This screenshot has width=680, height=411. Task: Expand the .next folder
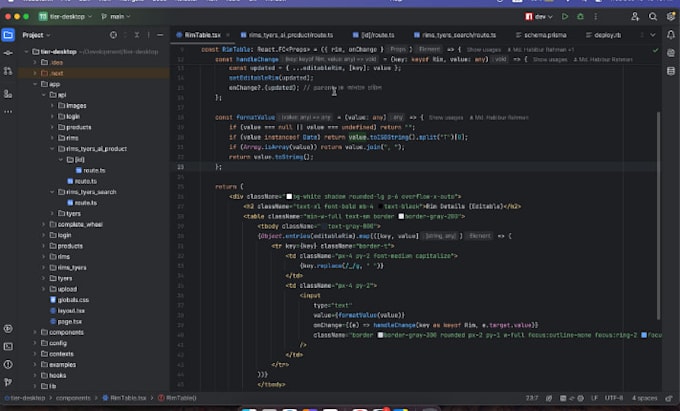click(35, 73)
